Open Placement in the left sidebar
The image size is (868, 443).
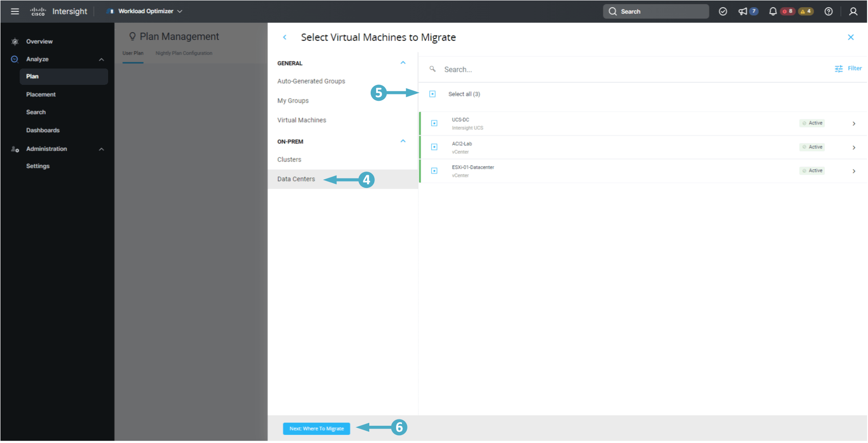(41, 94)
